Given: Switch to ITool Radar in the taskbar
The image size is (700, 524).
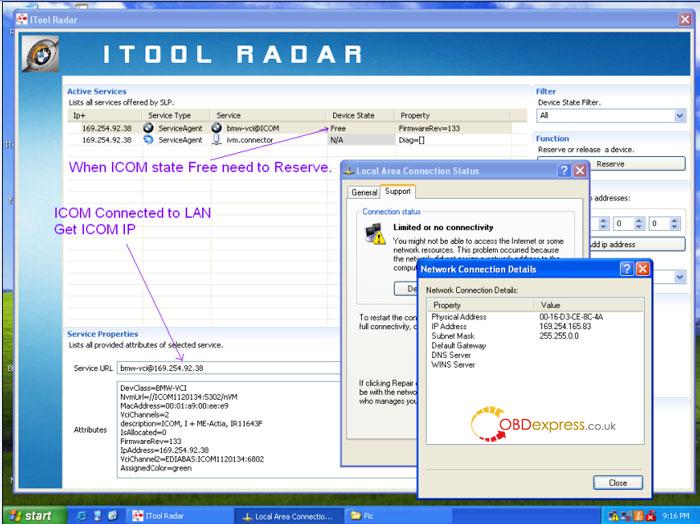Looking at the screenshot, I should point(179,516).
